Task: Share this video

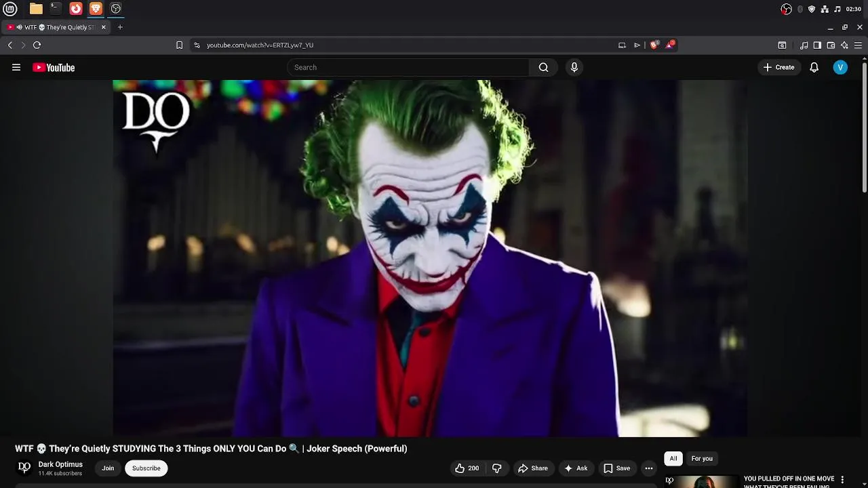Action: (x=533, y=468)
